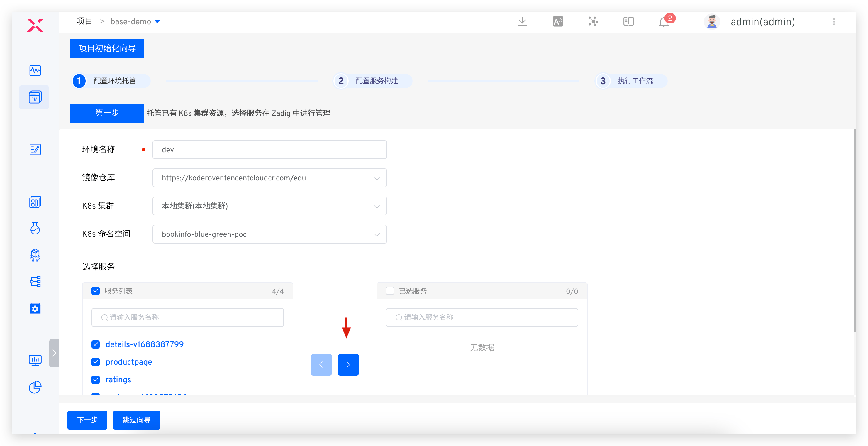Open the environments sidebar icon
The image size is (868, 446).
point(35,202)
